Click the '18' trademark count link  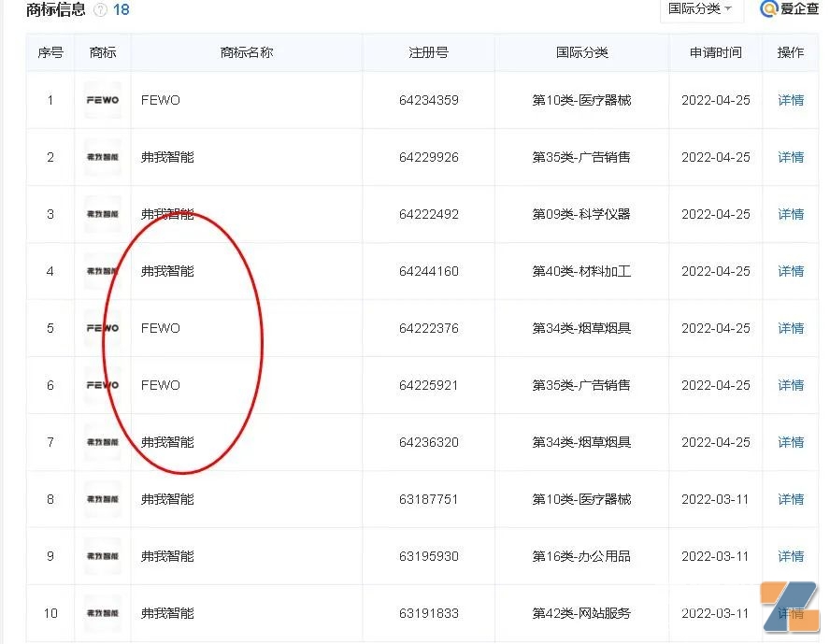pyautogui.click(x=122, y=10)
